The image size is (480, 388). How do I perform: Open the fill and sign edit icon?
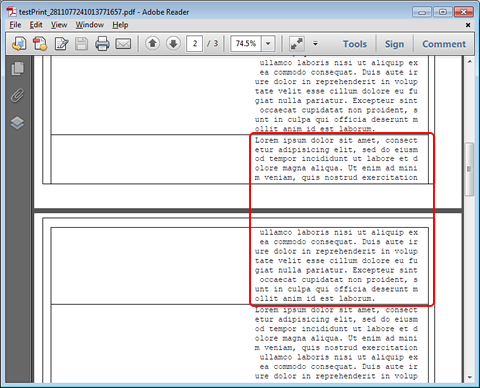pos(61,44)
